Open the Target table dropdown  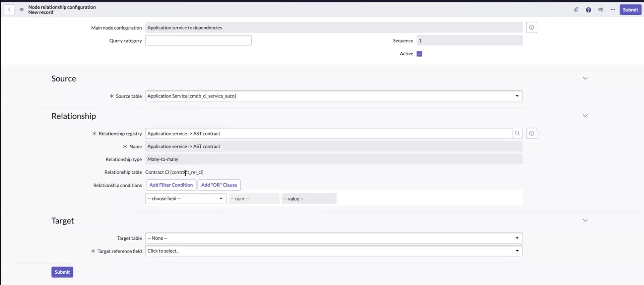pos(334,238)
